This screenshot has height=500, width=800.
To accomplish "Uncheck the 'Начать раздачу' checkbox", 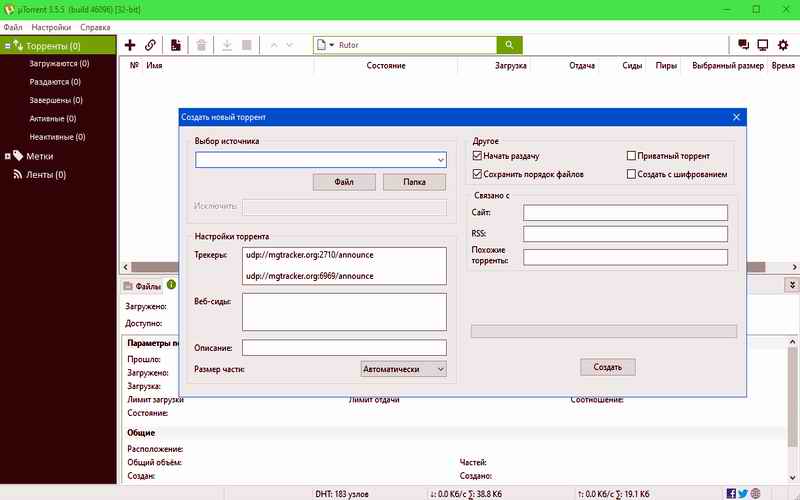I will point(477,156).
